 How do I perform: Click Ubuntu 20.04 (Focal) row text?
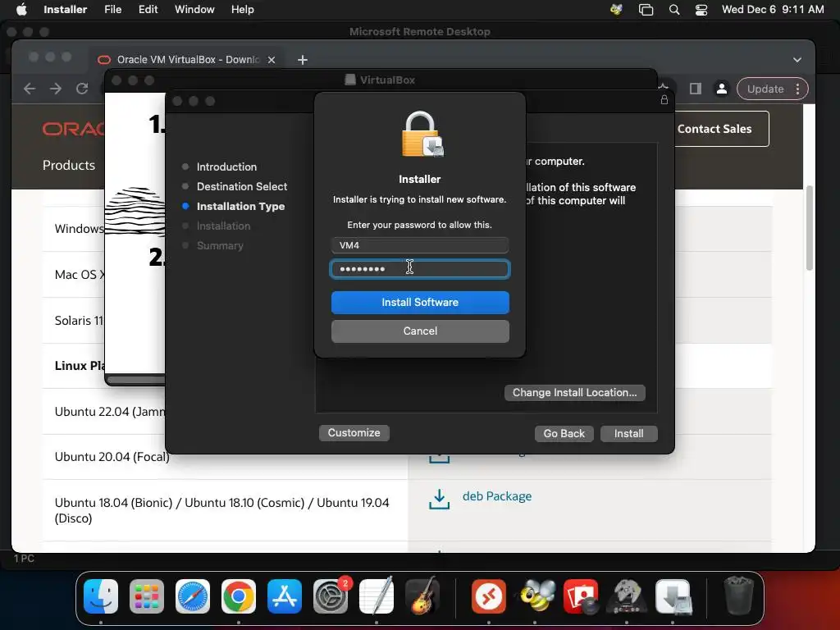[x=112, y=457]
